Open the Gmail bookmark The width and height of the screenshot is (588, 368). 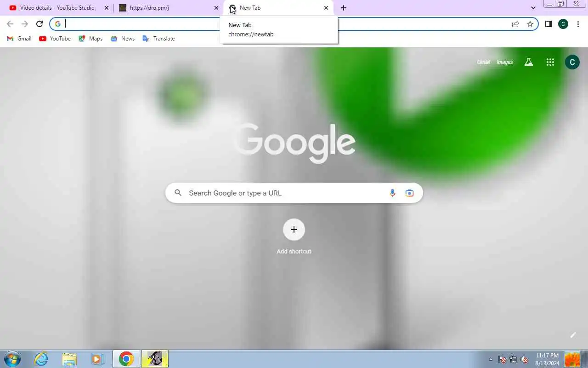[19, 39]
